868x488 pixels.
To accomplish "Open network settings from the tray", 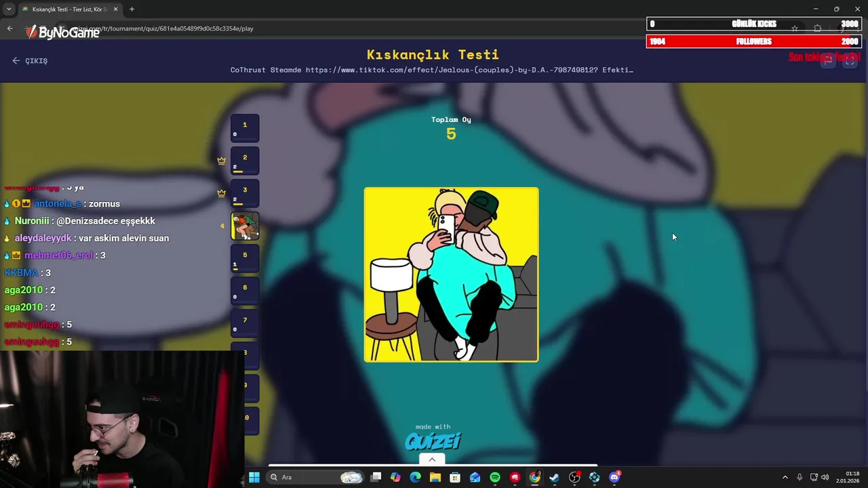I will coord(814,477).
